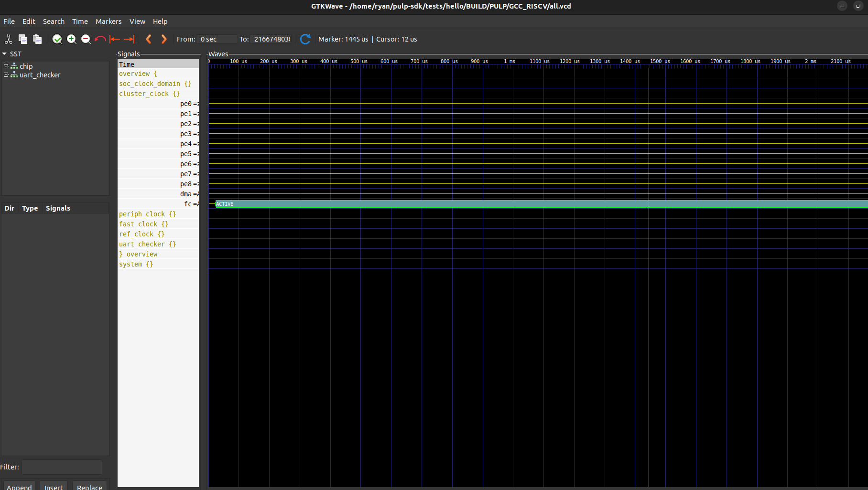The height and width of the screenshot is (490, 868).
Task: Select the dma signal row
Action: (x=158, y=194)
